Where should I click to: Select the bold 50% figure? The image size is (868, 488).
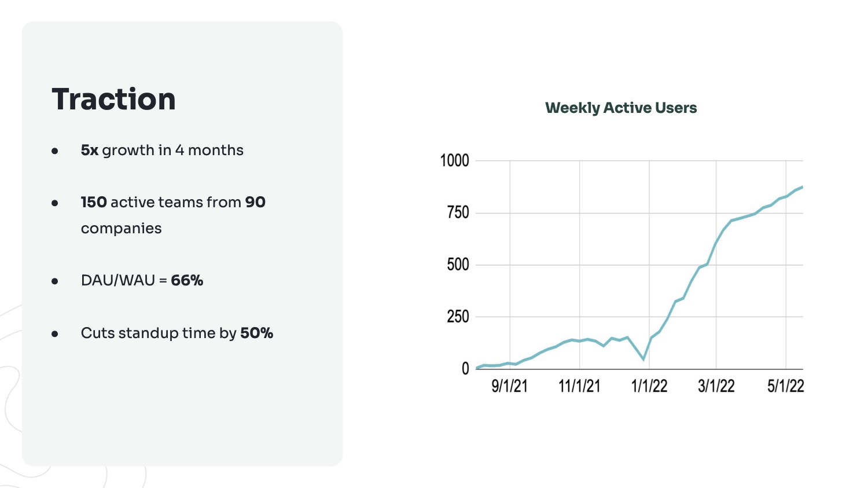256,333
